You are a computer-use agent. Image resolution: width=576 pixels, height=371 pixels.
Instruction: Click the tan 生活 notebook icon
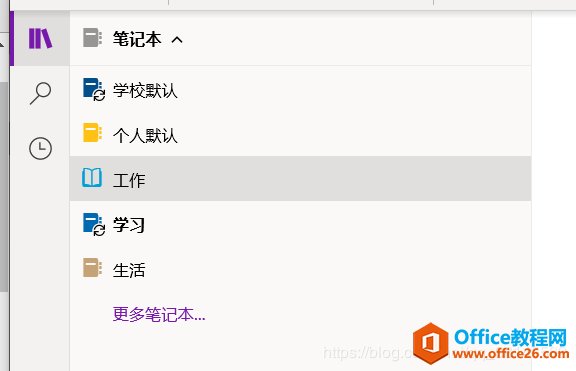92,267
